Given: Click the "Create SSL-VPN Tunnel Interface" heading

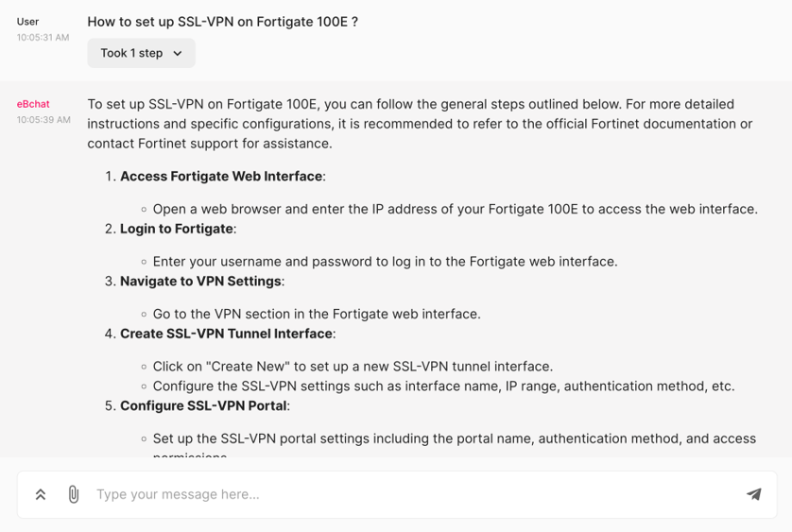Looking at the screenshot, I should (x=226, y=334).
